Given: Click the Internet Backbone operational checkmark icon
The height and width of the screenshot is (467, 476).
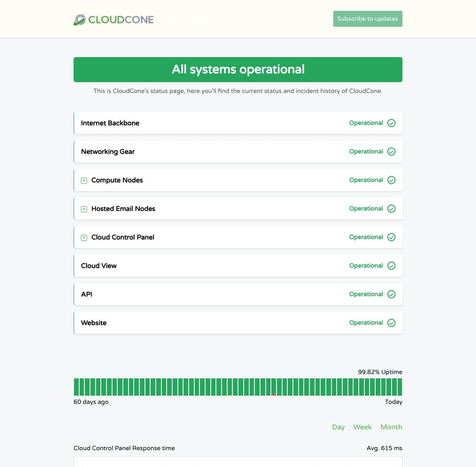Looking at the screenshot, I should tap(391, 123).
